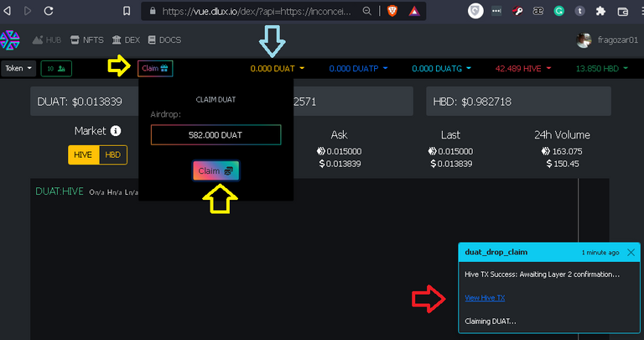Expand the 0.000 DUATP balance dropdown
The height and width of the screenshot is (340, 644).
pos(358,69)
